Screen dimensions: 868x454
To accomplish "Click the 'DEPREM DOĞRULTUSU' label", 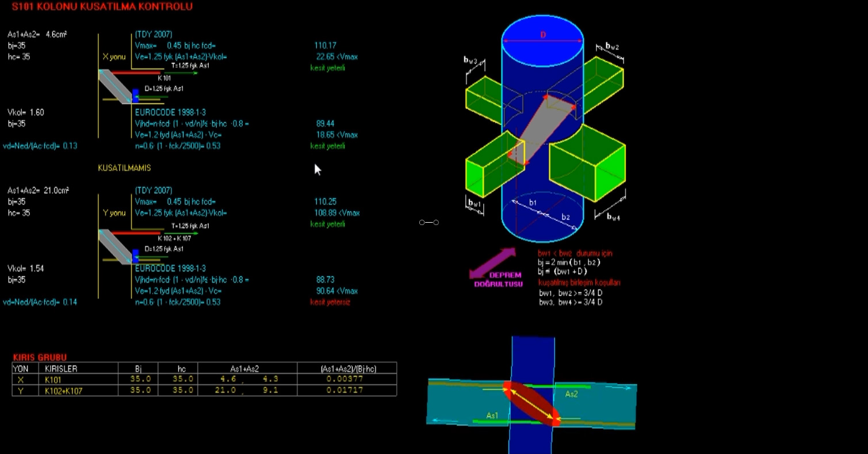I will pyautogui.click(x=498, y=280).
